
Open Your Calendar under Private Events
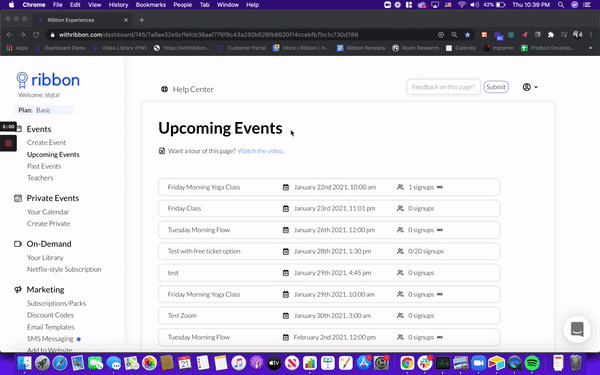(48, 212)
